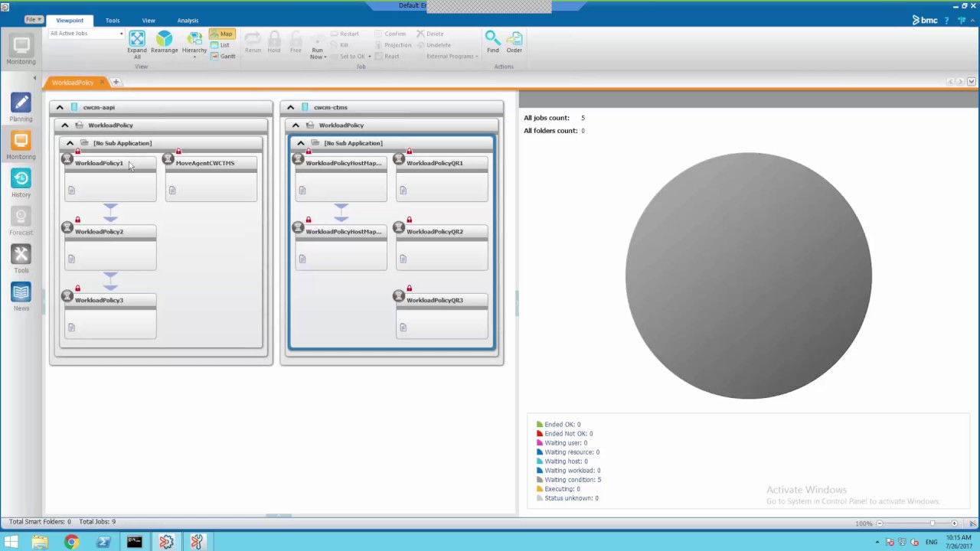This screenshot has width=980, height=551.
Task: Close the WorkloadPolicy viewpoint tab
Action: 102,83
